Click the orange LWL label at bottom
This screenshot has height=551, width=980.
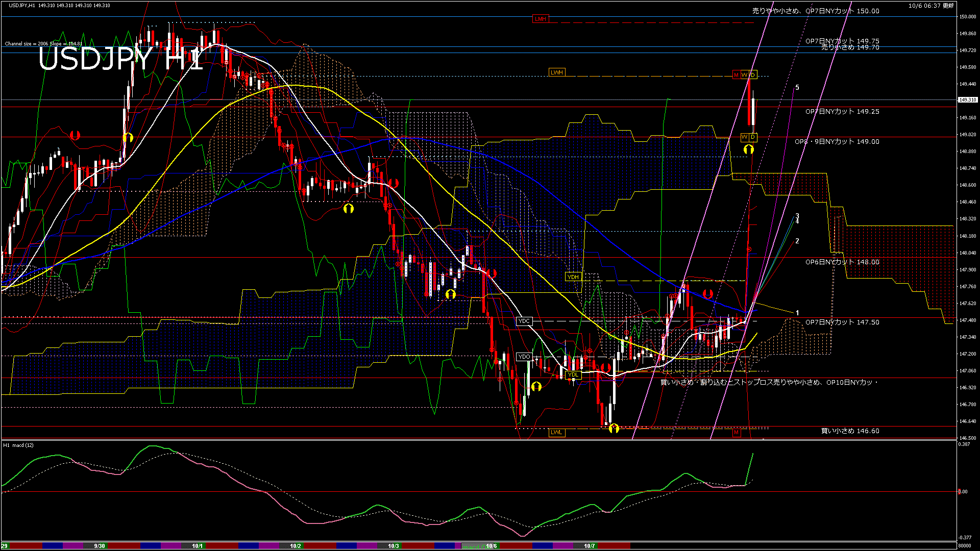tap(556, 433)
